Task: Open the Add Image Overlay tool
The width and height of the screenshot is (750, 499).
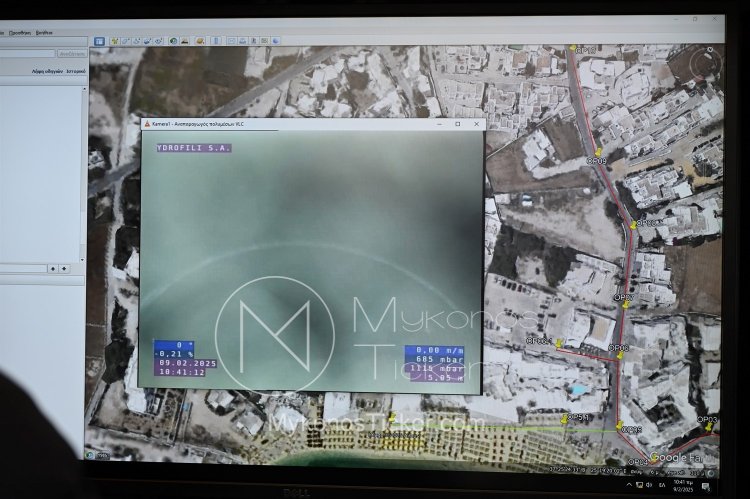Action: pos(147,41)
